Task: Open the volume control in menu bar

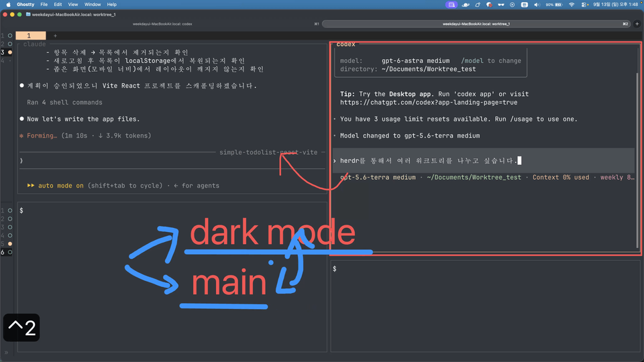Action: [x=537, y=5]
